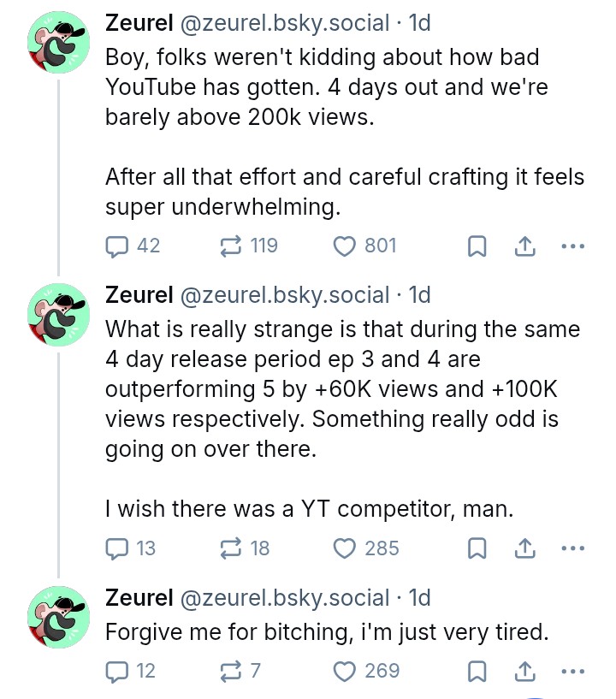Open more options on third post

(x=572, y=672)
